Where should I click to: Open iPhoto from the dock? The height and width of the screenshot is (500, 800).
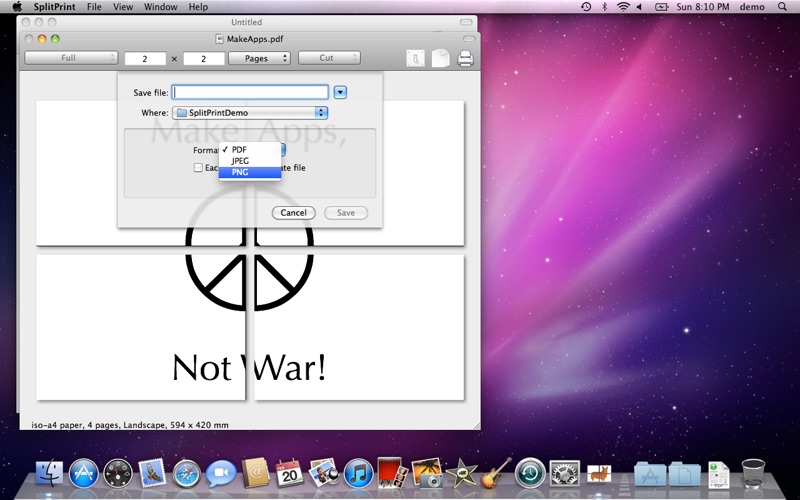pyautogui.click(x=427, y=472)
